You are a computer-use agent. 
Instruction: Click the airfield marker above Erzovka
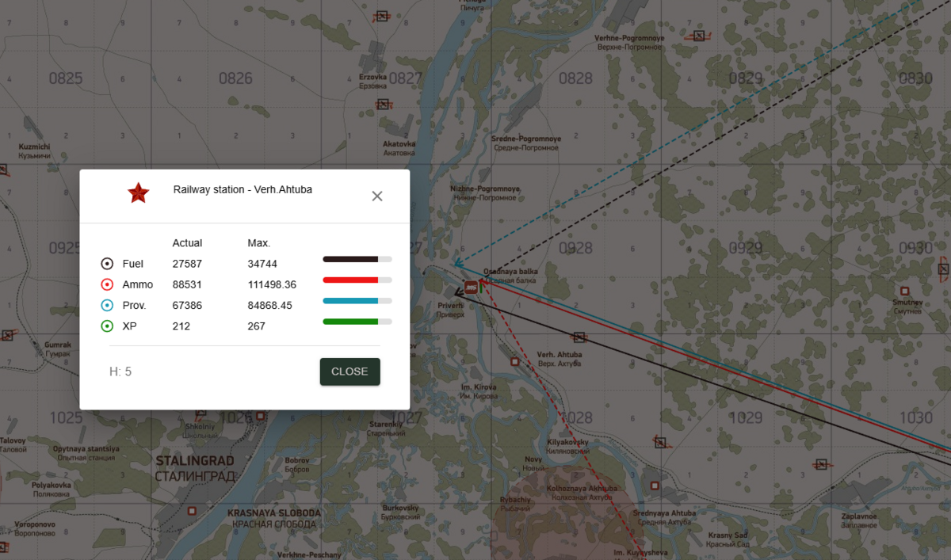coord(383,15)
